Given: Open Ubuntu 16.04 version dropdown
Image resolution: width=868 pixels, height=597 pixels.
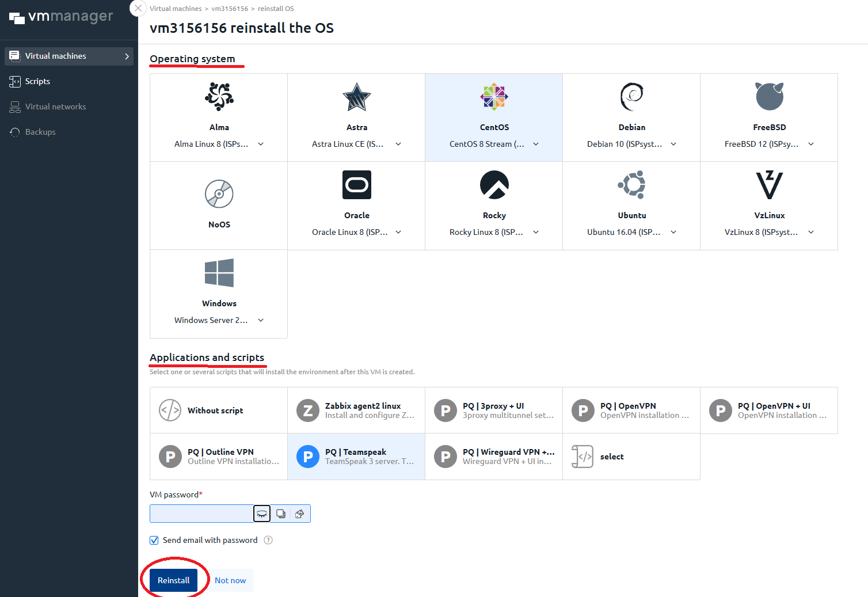Looking at the screenshot, I should [x=673, y=232].
